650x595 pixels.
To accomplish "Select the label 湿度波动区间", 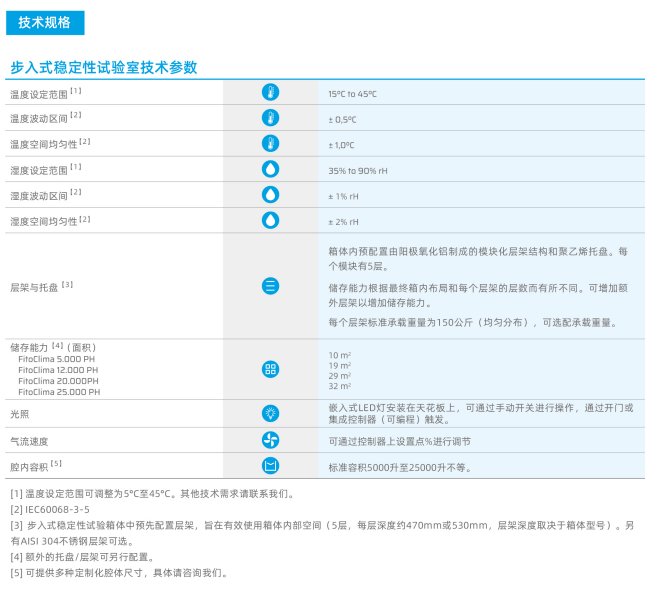I will pos(39,196).
